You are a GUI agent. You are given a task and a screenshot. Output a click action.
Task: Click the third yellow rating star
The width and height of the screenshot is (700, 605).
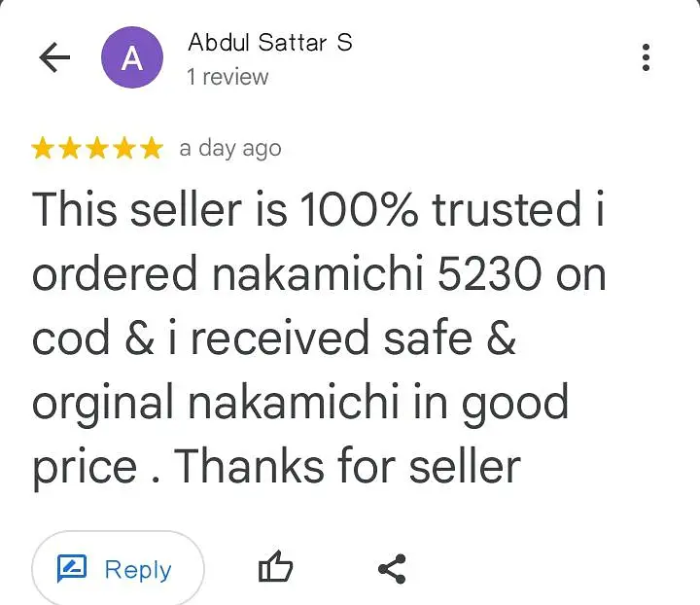97,149
